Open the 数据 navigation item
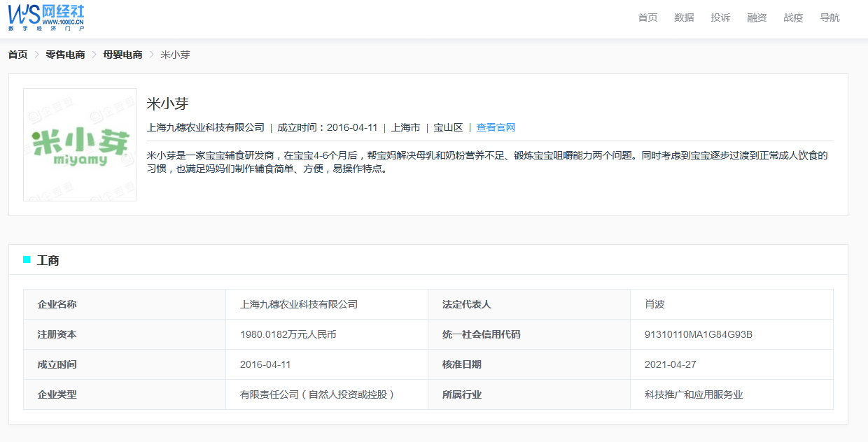The height and width of the screenshot is (442, 868). click(x=684, y=17)
